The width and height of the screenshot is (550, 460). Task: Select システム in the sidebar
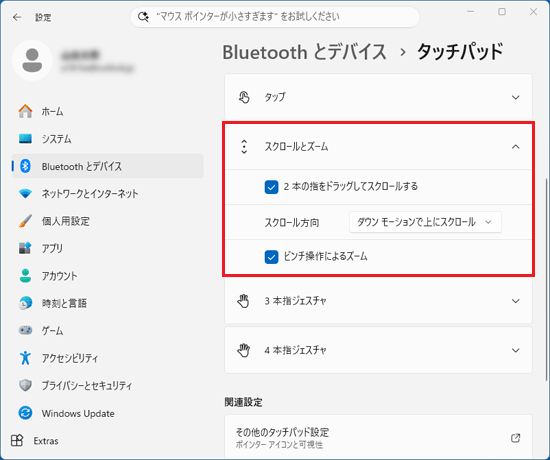[x=107, y=139]
